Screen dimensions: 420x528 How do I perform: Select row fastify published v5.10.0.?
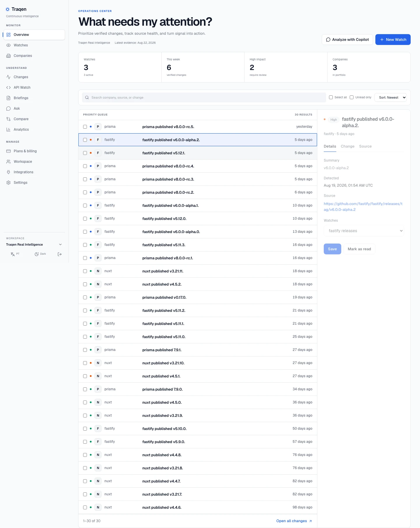pos(198,429)
